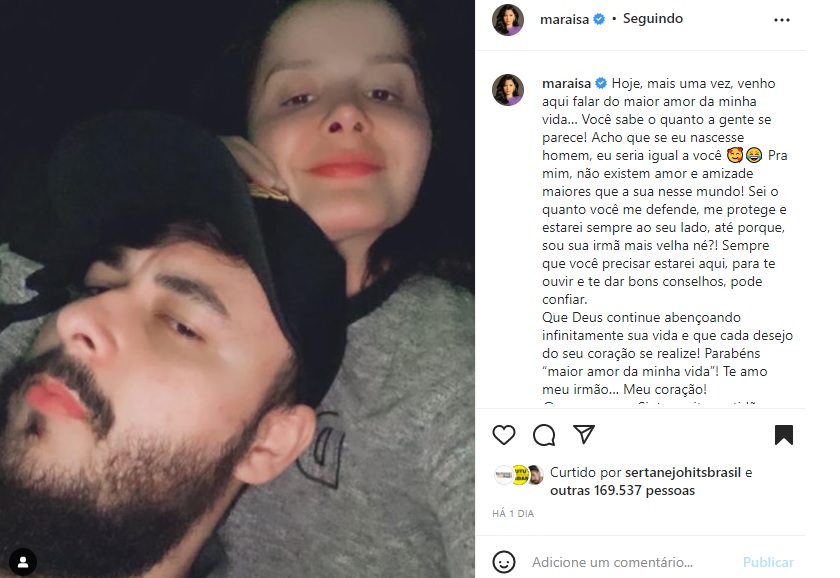
Task: Open emoji picker smiley icon
Action: tap(504, 562)
